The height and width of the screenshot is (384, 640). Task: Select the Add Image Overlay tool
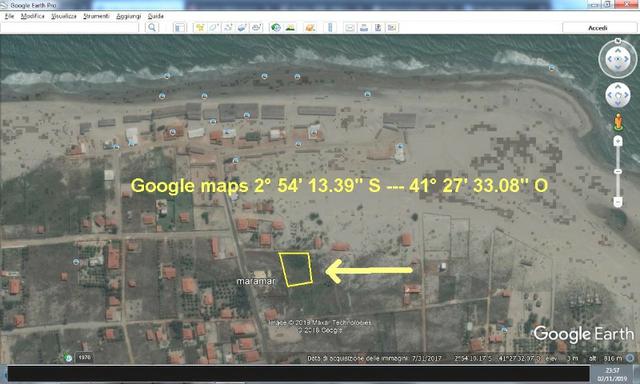click(x=242, y=27)
